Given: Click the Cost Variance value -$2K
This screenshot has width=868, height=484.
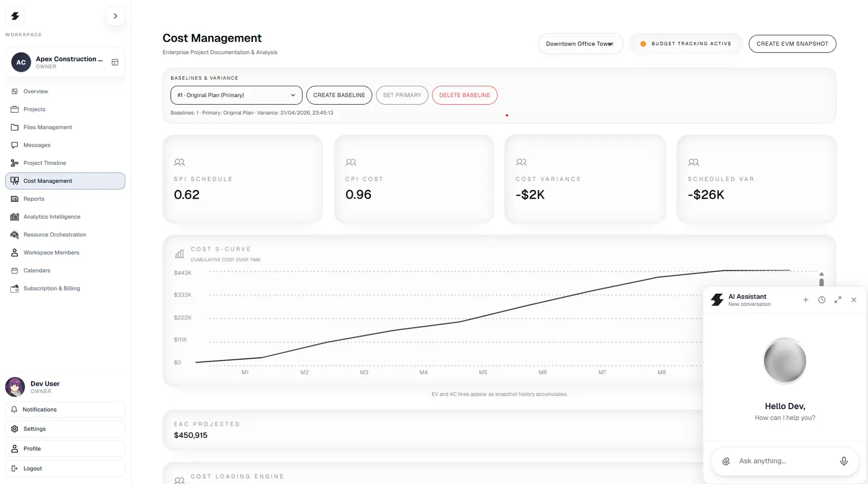Looking at the screenshot, I should tap(530, 195).
